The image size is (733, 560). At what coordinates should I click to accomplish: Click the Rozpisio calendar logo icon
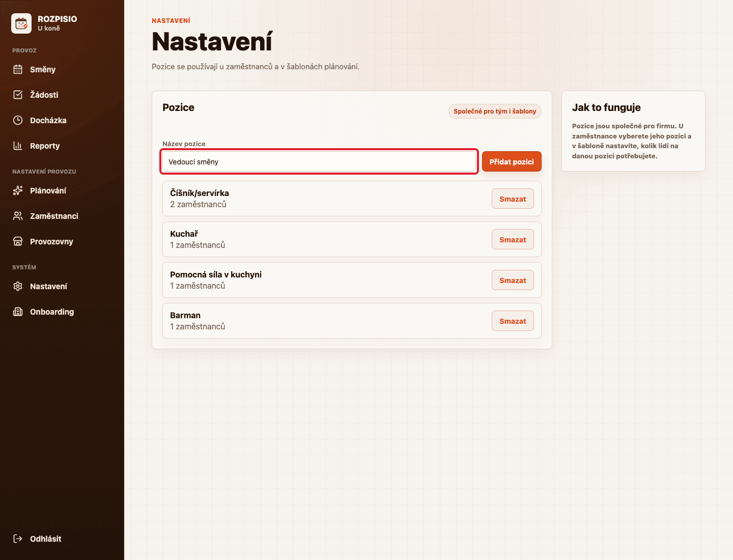tap(21, 23)
